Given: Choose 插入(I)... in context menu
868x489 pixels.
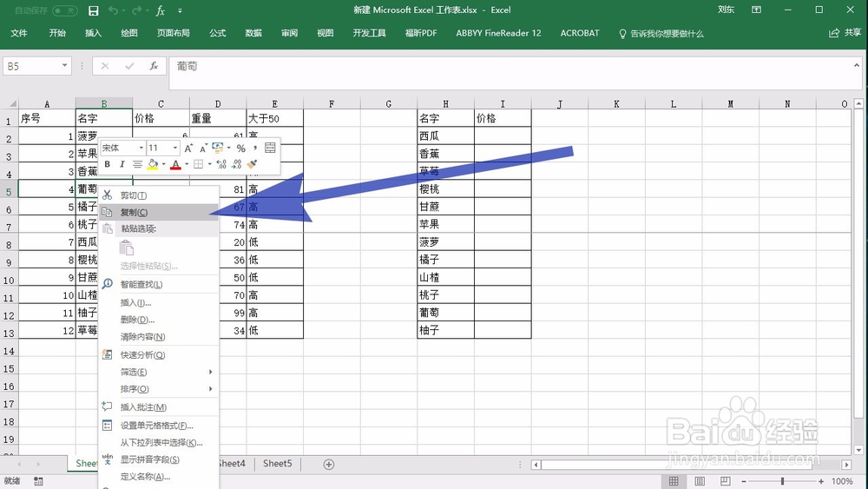Looking at the screenshot, I should tap(159, 302).
